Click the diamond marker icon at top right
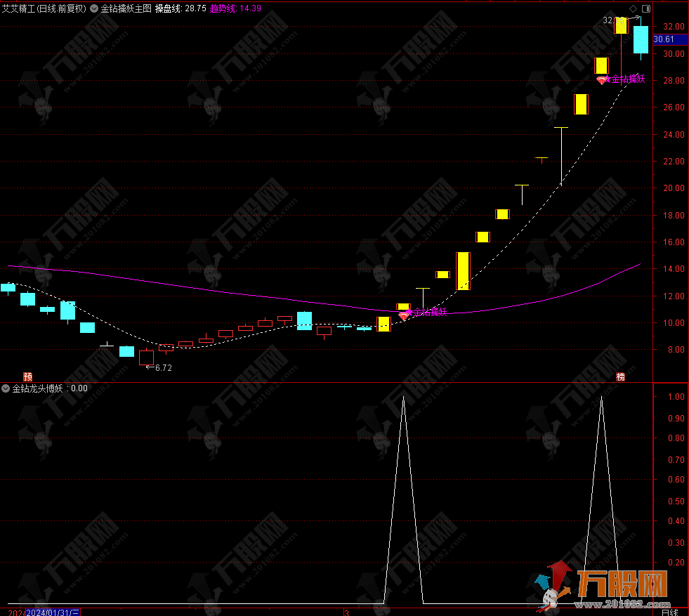The width and height of the screenshot is (689, 616). (x=634, y=9)
